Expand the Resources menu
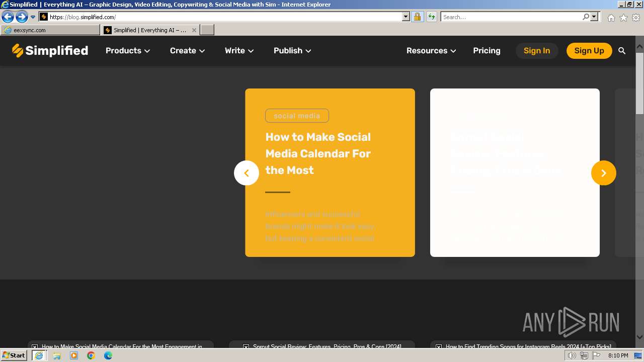This screenshot has width=644, height=362. point(431,50)
